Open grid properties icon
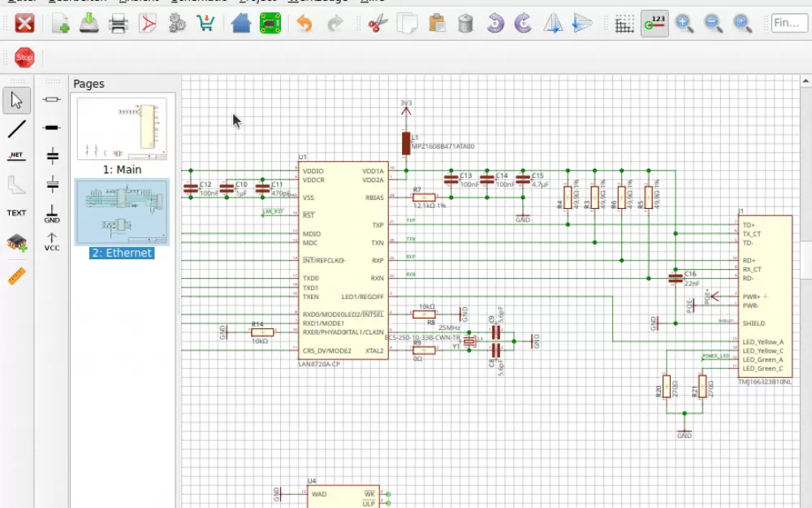Image resolution: width=812 pixels, height=508 pixels. tap(624, 24)
